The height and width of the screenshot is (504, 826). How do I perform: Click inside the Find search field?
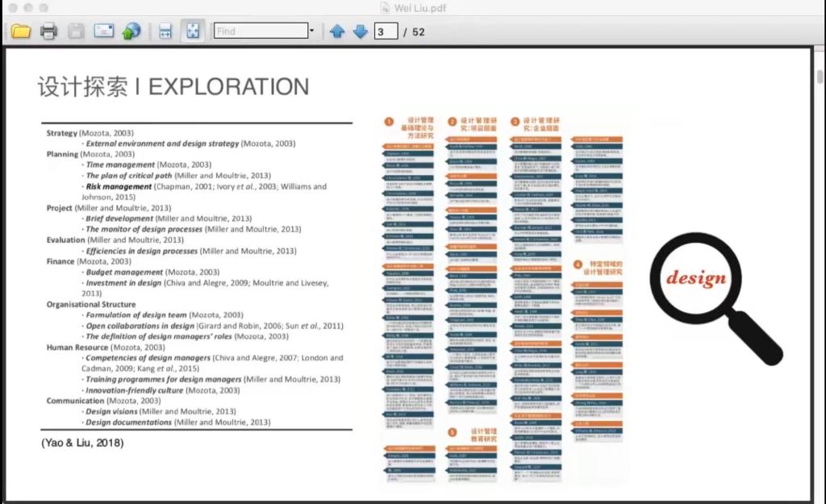pos(260,31)
